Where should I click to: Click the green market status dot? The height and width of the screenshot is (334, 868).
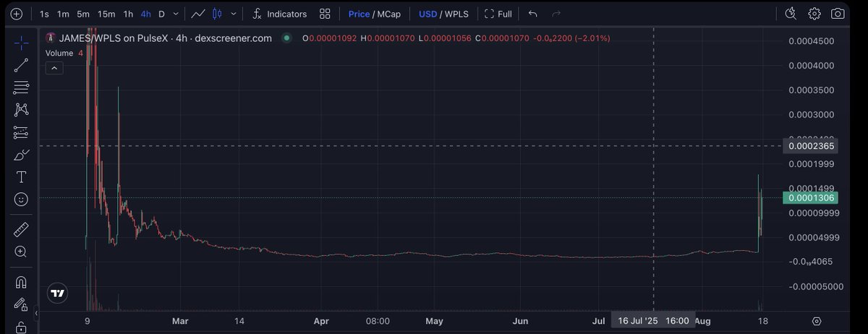coord(287,38)
